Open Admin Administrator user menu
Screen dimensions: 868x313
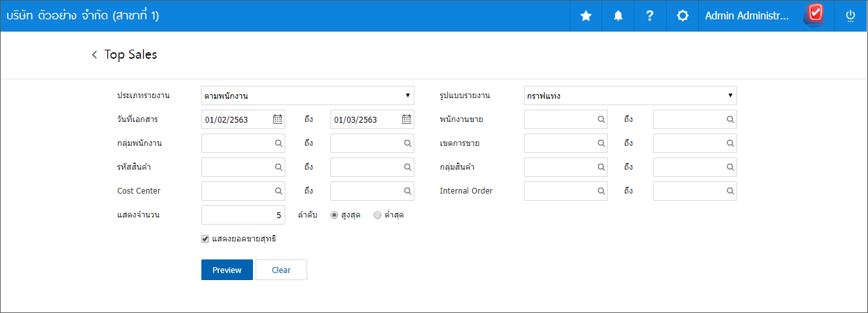[747, 16]
